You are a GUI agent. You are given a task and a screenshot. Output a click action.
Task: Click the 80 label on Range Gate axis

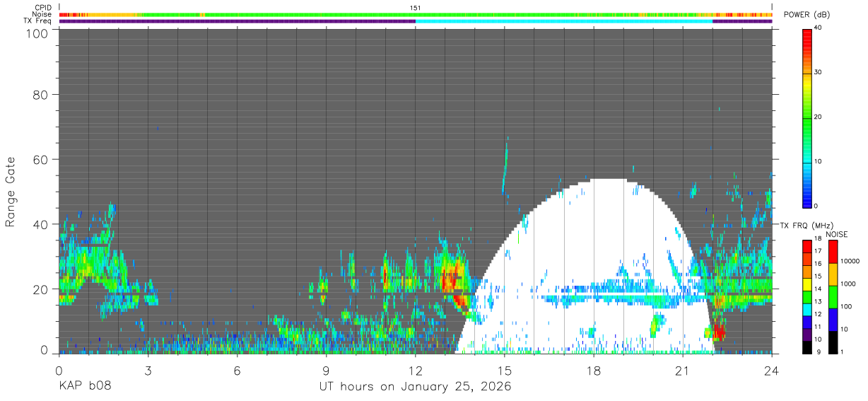pos(42,95)
